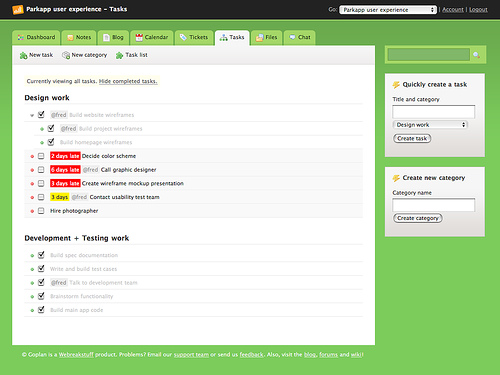Open the Go project selector dropdown
The height and width of the screenshot is (375, 500).
tap(388, 10)
